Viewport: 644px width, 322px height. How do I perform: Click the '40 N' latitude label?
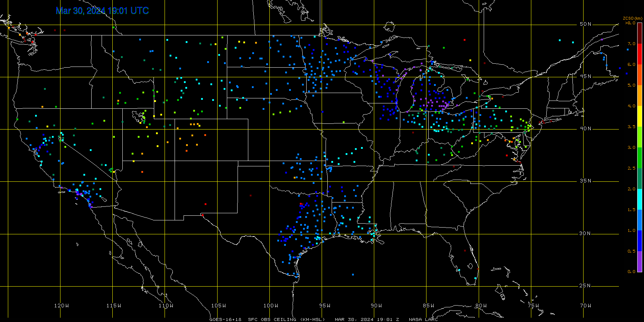coord(586,128)
